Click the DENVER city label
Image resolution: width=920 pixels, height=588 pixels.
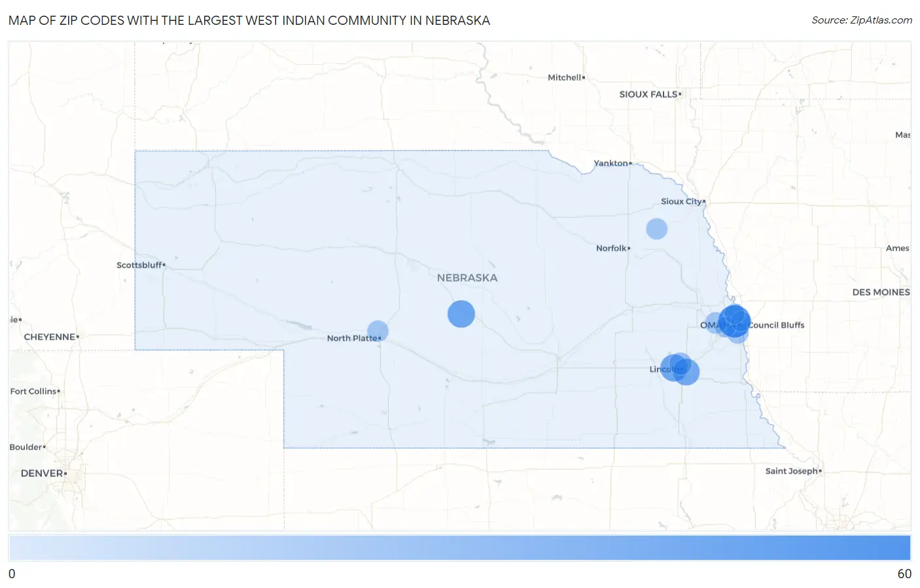[x=42, y=473]
